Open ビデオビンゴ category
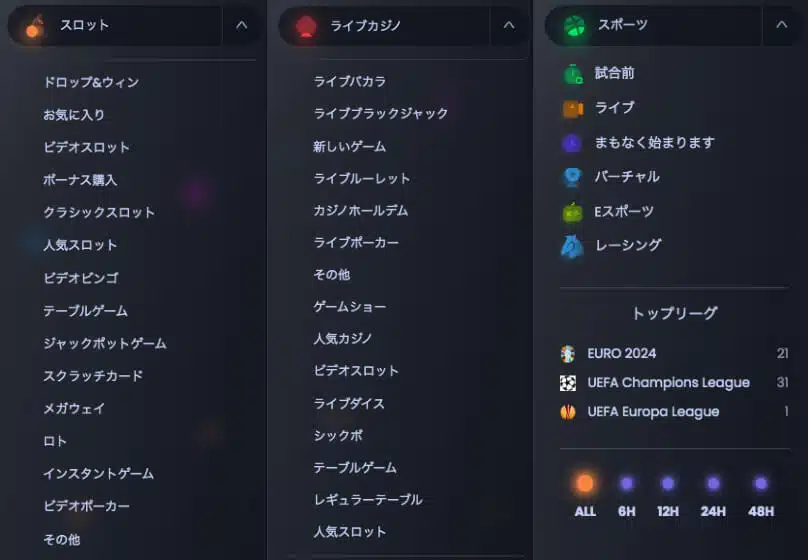This screenshot has height=560, width=808. [81, 278]
